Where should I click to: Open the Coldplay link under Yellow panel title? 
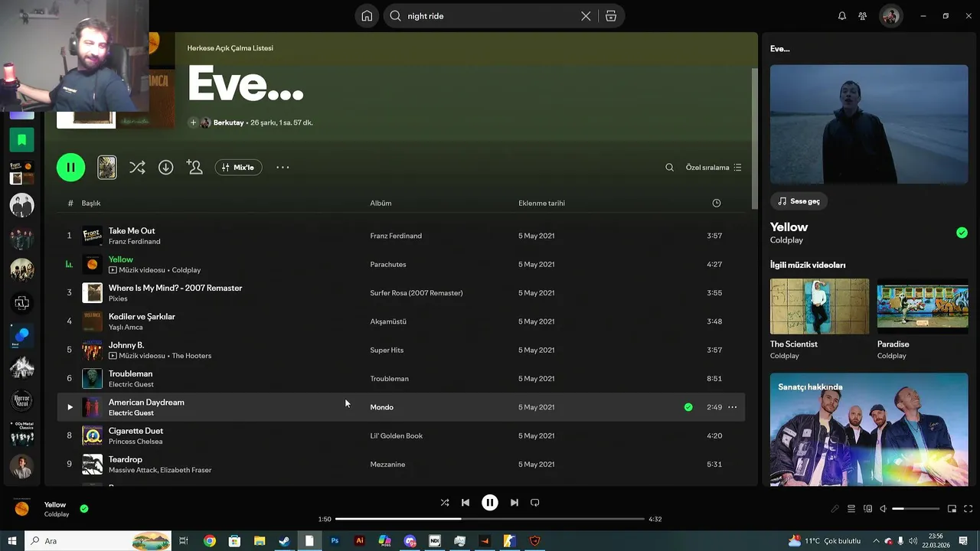(x=786, y=240)
